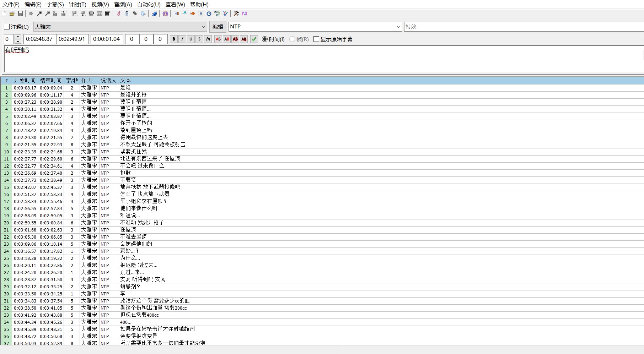Image resolution: width=644 pixels, height=354 pixels.
Task: Open the Translation Assistant fish icon
Action: pos(193,13)
